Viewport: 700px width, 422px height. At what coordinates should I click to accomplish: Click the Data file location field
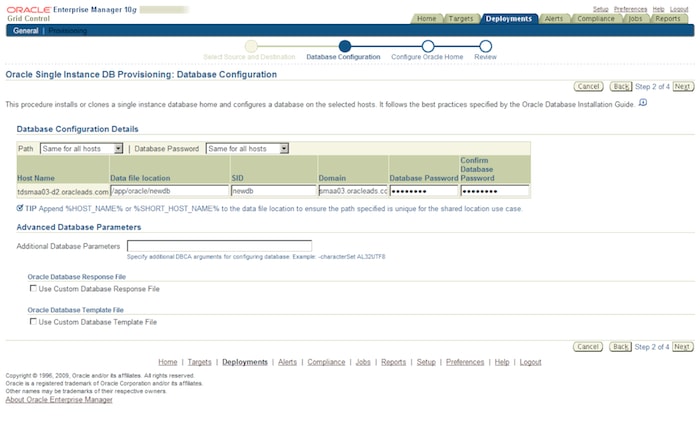169,191
